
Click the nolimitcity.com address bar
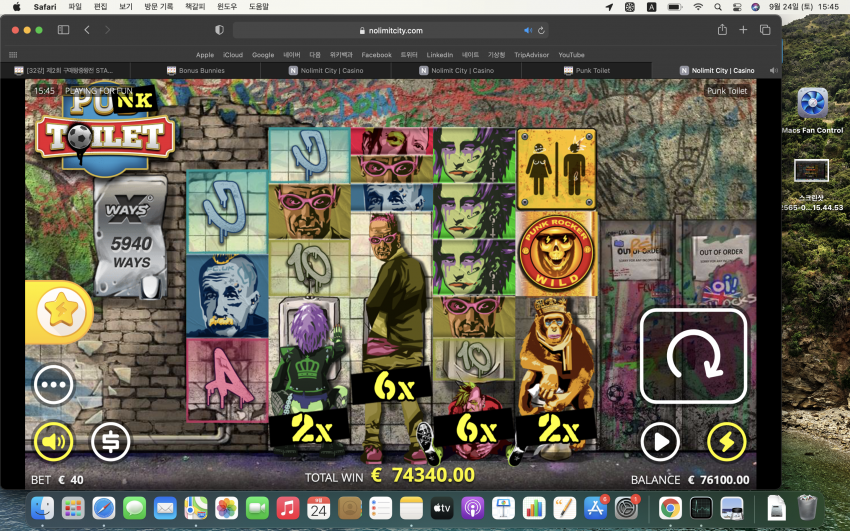[x=390, y=30]
